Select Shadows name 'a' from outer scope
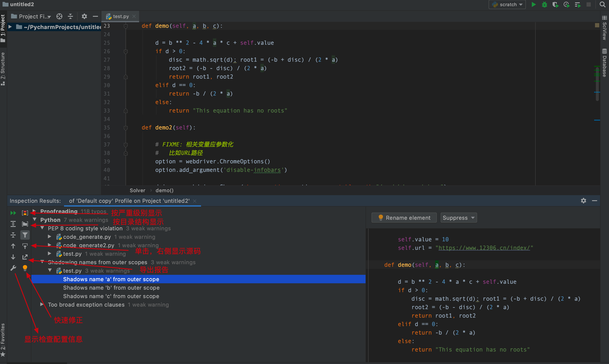 point(198,279)
